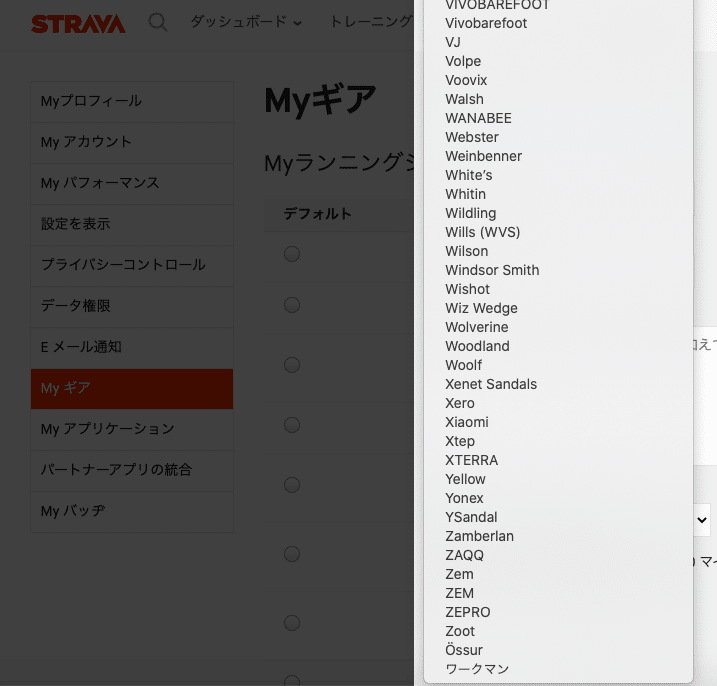Select the sixth default shoe radio button
This screenshot has height=686, width=717.
(x=292, y=554)
